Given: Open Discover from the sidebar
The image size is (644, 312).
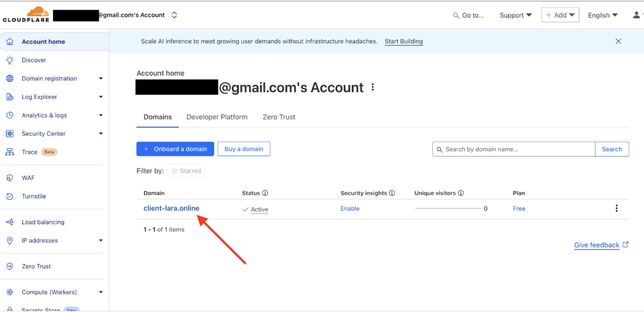Looking at the screenshot, I should (x=34, y=60).
